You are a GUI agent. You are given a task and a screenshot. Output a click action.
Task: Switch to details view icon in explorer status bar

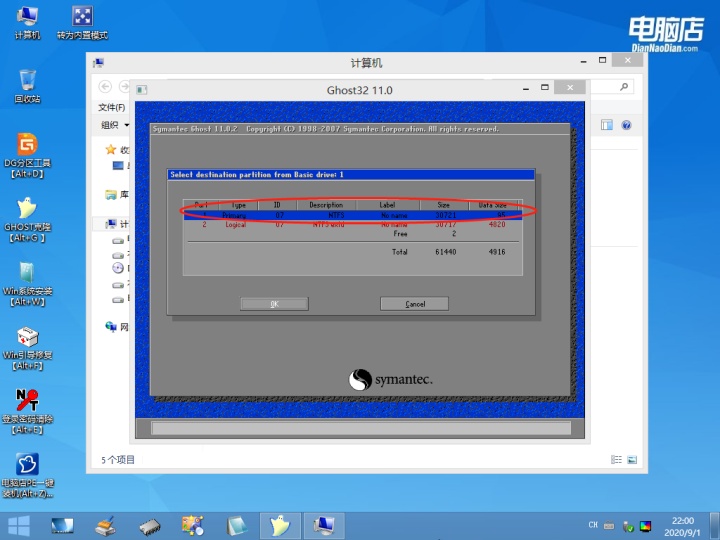coord(616,460)
